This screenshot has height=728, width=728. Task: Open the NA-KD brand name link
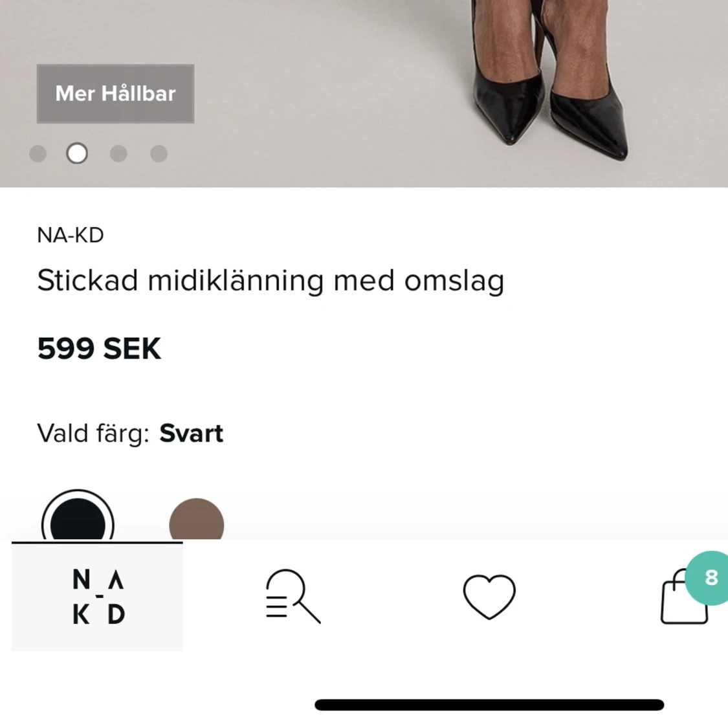[x=70, y=235]
